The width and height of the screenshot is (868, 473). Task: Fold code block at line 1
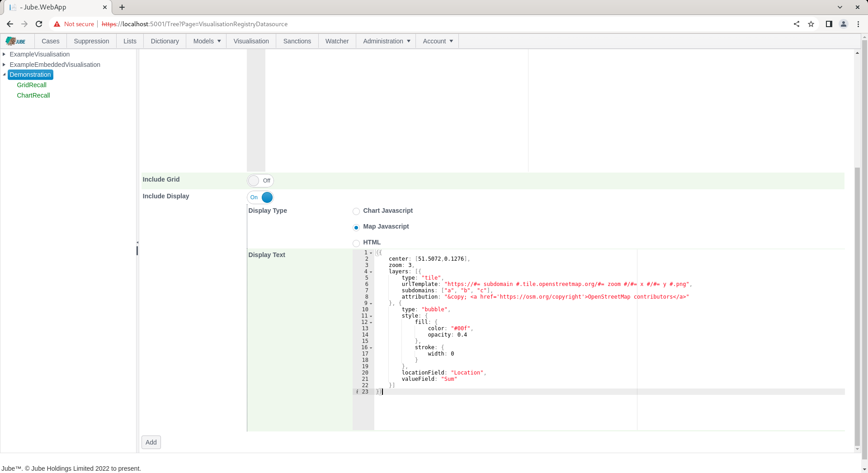click(371, 253)
